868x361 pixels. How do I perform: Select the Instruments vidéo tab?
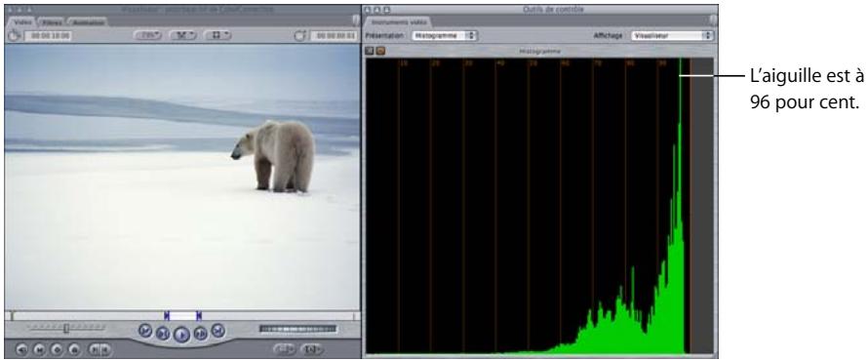(x=399, y=22)
